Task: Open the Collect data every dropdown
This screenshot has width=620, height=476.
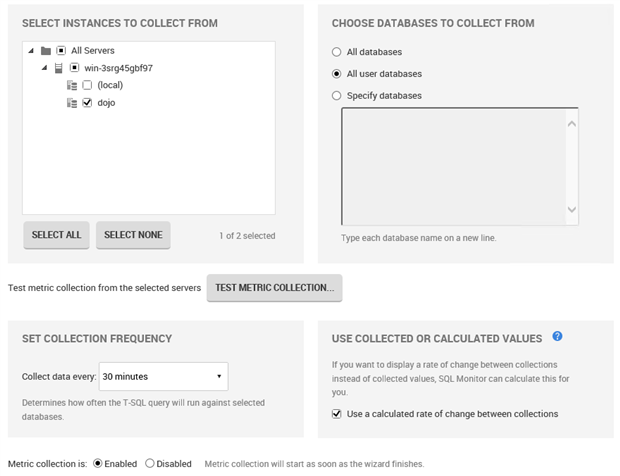Action: (164, 376)
